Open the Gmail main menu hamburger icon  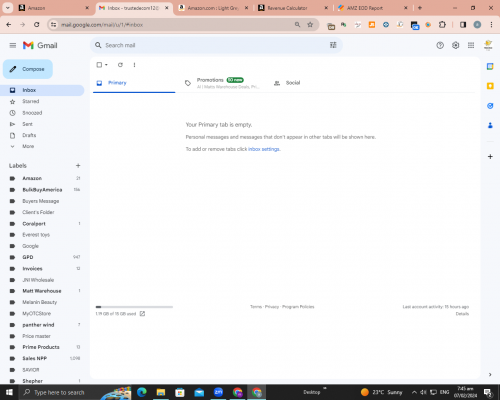13,45
